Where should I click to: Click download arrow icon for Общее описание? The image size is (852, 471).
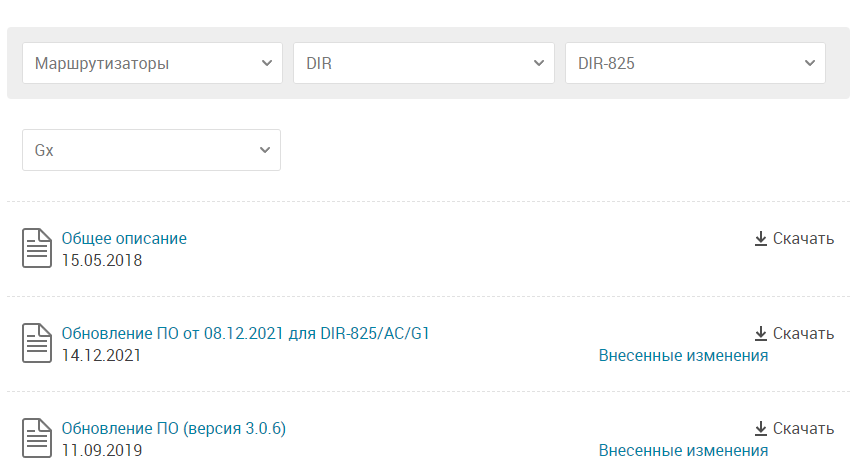761,238
